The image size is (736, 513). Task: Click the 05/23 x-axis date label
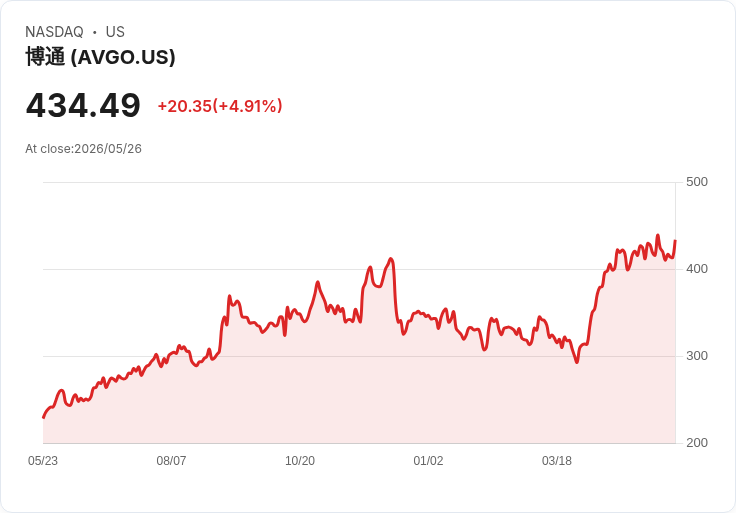[x=43, y=461]
